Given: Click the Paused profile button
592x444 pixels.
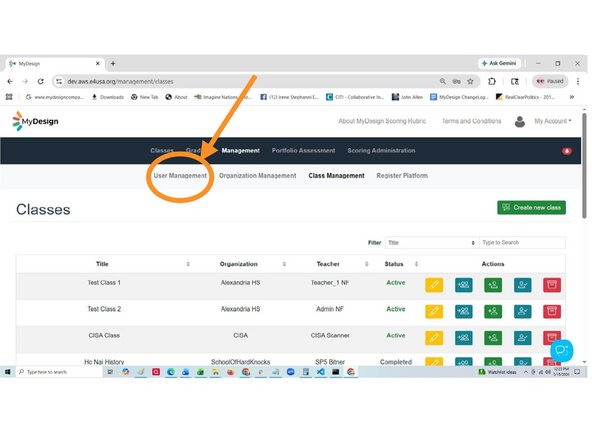Looking at the screenshot, I should coord(550,81).
